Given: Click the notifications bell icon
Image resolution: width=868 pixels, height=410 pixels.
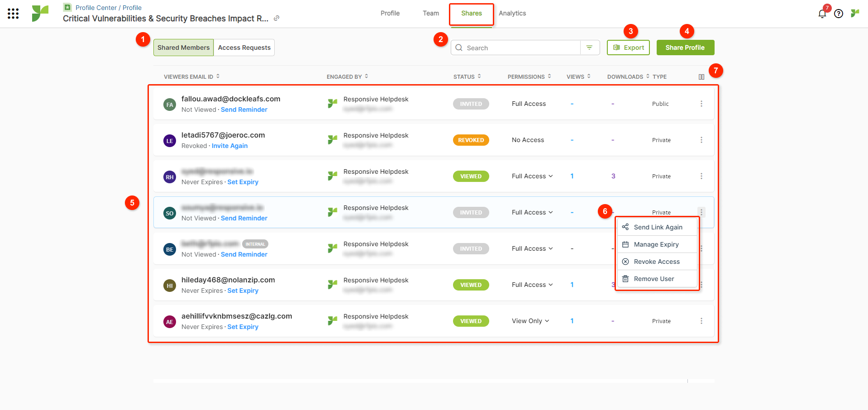Looking at the screenshot, I should [x=822, y=14].
